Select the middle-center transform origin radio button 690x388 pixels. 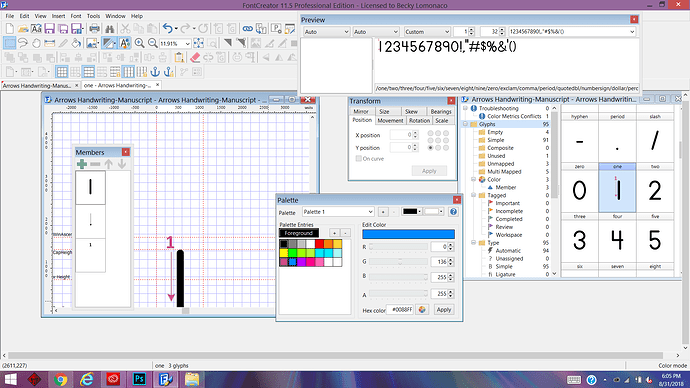pyautogui.click(x=438, y=141)
